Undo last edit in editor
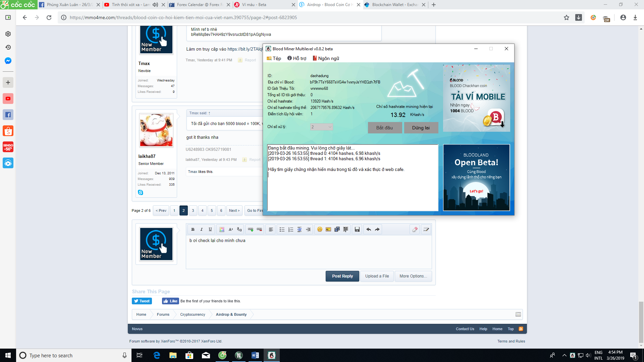 click(x=369, y=230)
